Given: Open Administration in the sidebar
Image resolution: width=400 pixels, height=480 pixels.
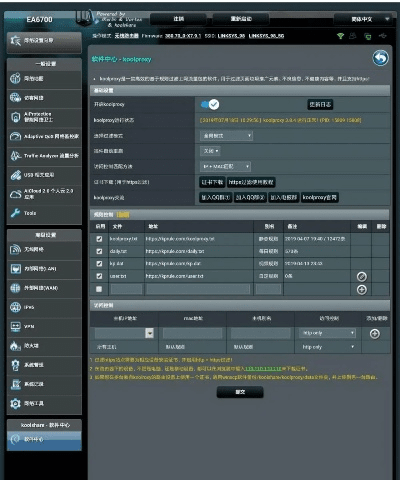Looking at the screenshot, I should [44, 365].
